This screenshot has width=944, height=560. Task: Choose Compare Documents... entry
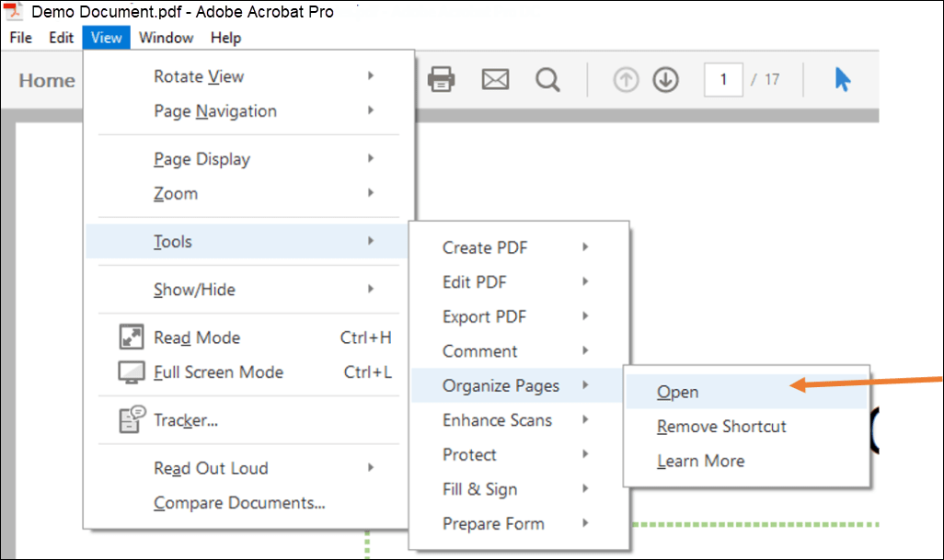click(248, 502)
